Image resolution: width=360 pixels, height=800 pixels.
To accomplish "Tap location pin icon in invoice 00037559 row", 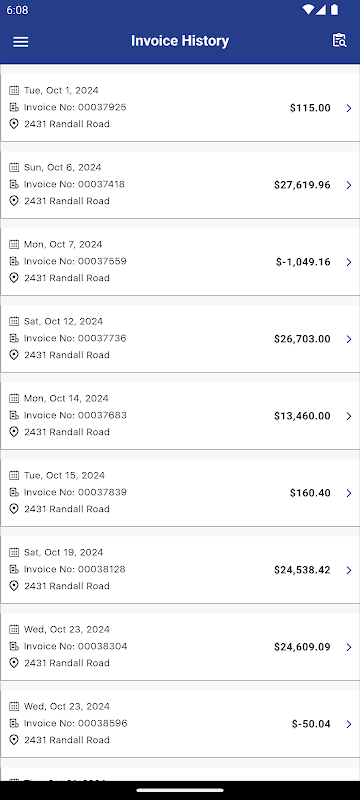I will (14, 278).
